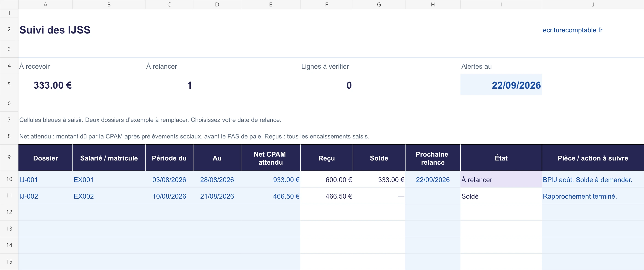
Task: Select the 'Net CPAM attendu' header cell
Action: click(x=270, y=158)
